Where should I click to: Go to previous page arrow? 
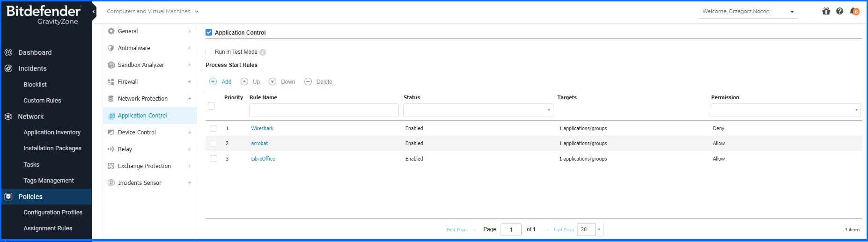475,229
